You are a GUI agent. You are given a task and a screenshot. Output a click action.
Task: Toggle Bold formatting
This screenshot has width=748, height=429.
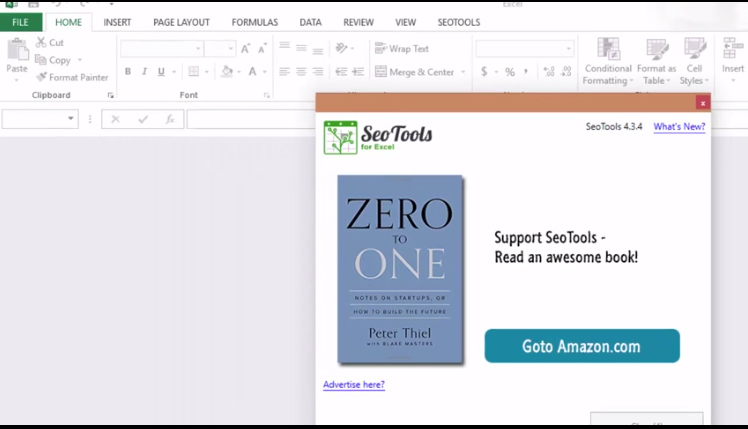coord(128,72)
